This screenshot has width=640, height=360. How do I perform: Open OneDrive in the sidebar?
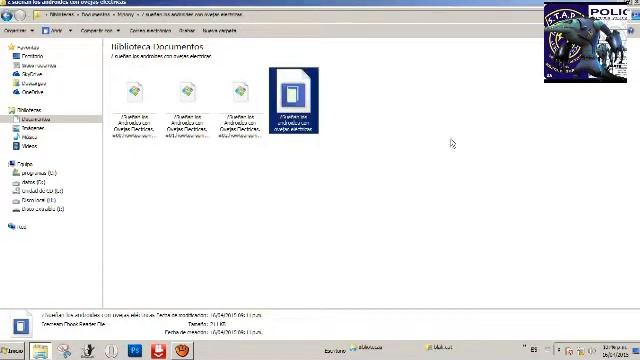[x=28, y=92]
